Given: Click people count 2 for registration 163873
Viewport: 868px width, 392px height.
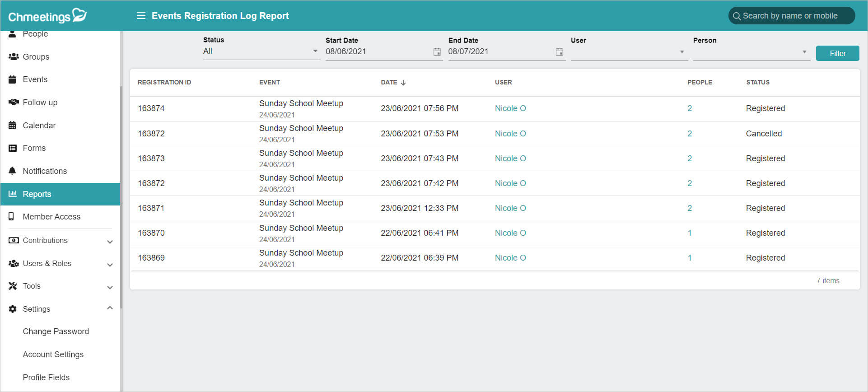Looking at the screenshot, I should pyautogui.click(x=690, y=159).
